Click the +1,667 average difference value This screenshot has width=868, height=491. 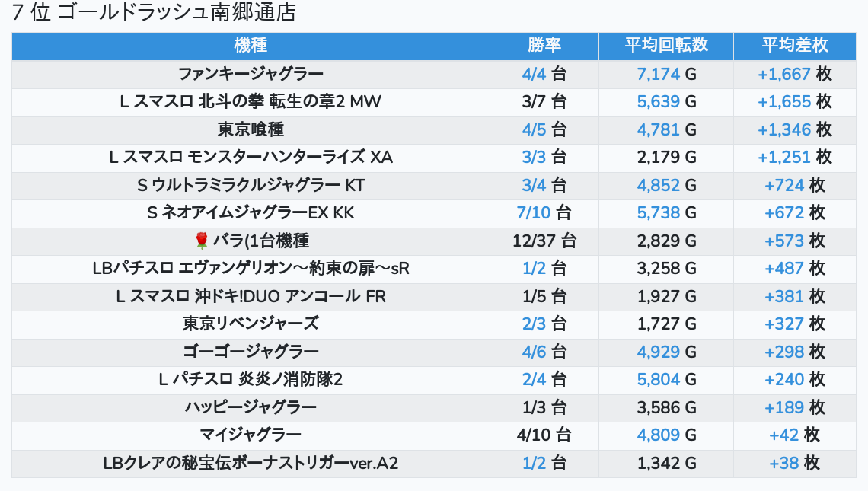click(x=784, y=74)
